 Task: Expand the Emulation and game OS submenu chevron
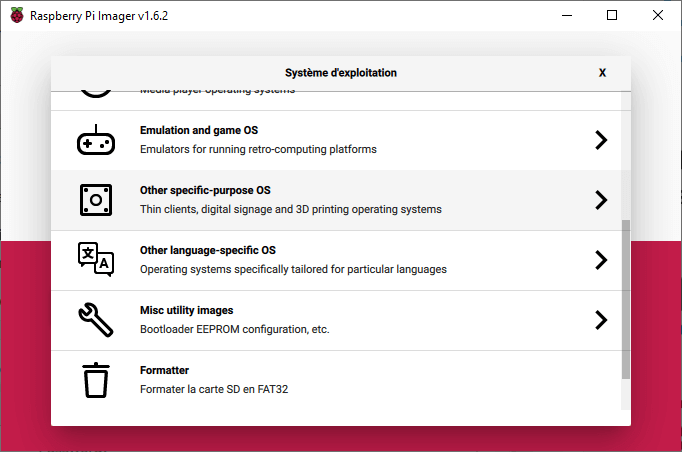coord(601,140)
